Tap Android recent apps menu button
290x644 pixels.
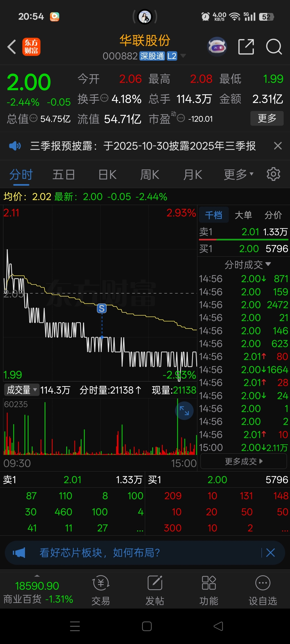point(75,626)
